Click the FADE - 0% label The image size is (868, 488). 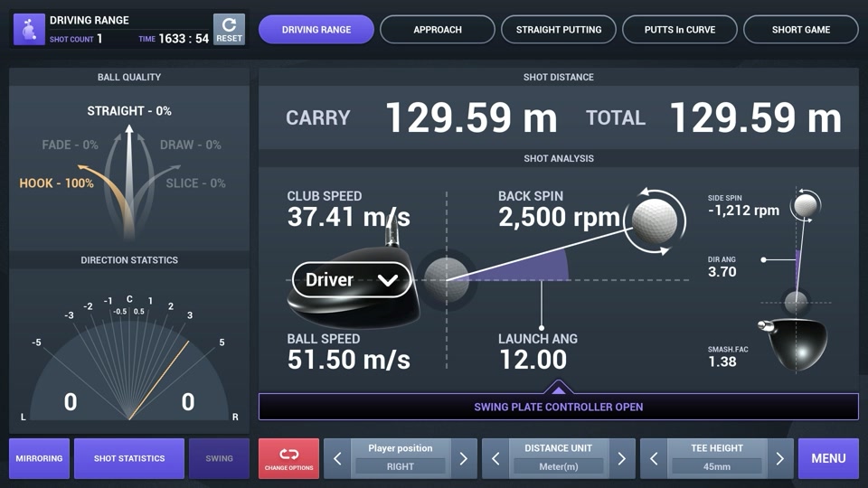pyautogui.click(x=71, y=145)
